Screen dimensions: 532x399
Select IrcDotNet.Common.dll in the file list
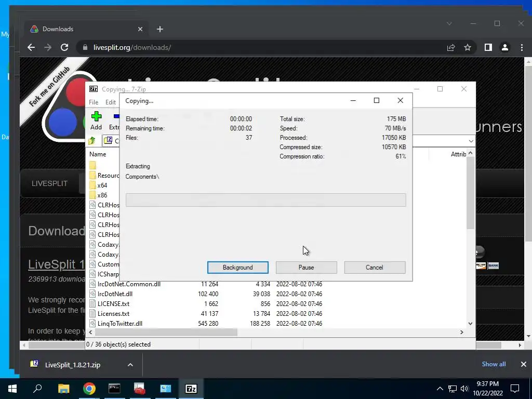coord(129,284)
